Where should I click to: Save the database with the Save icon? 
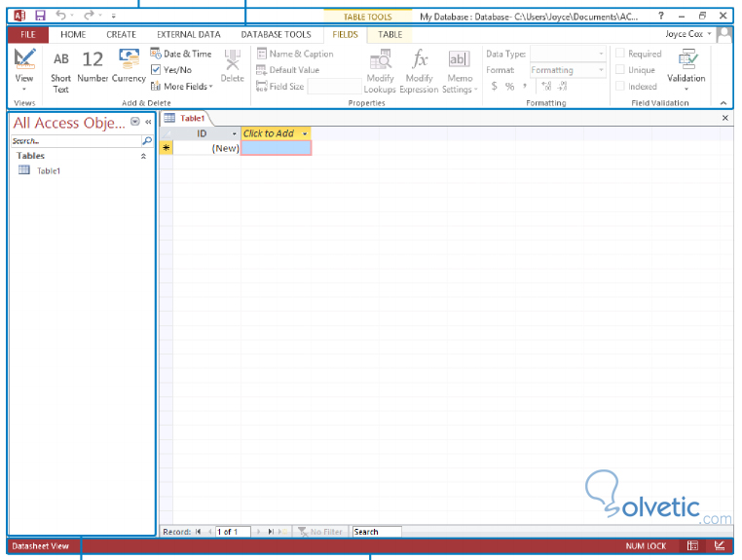[40, 16]
